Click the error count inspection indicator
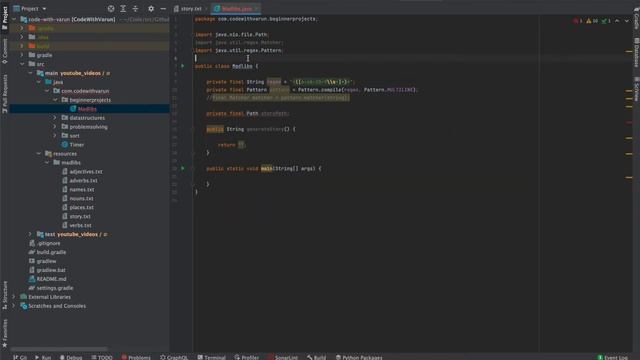 (578, 21)
